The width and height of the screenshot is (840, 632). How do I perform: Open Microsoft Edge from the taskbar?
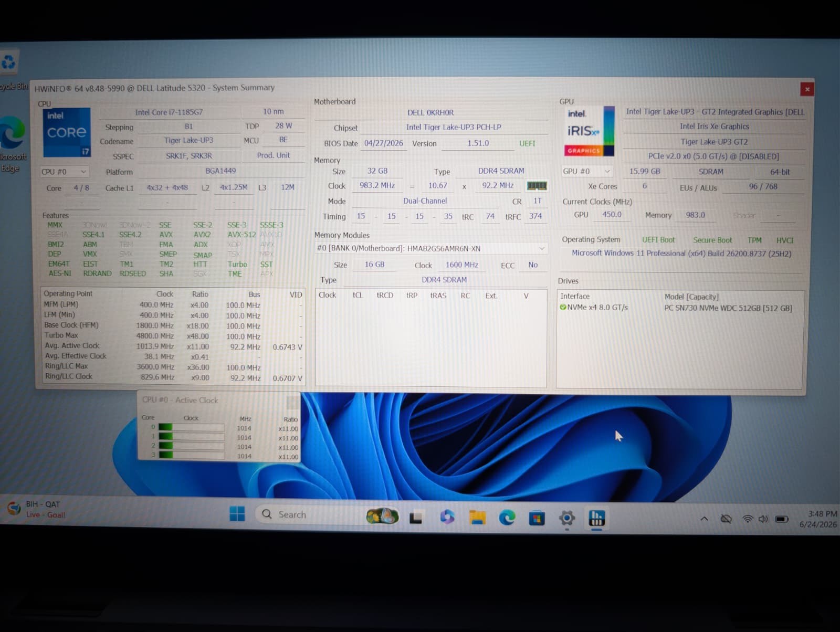pyautogui.click(x=507, y=518)
